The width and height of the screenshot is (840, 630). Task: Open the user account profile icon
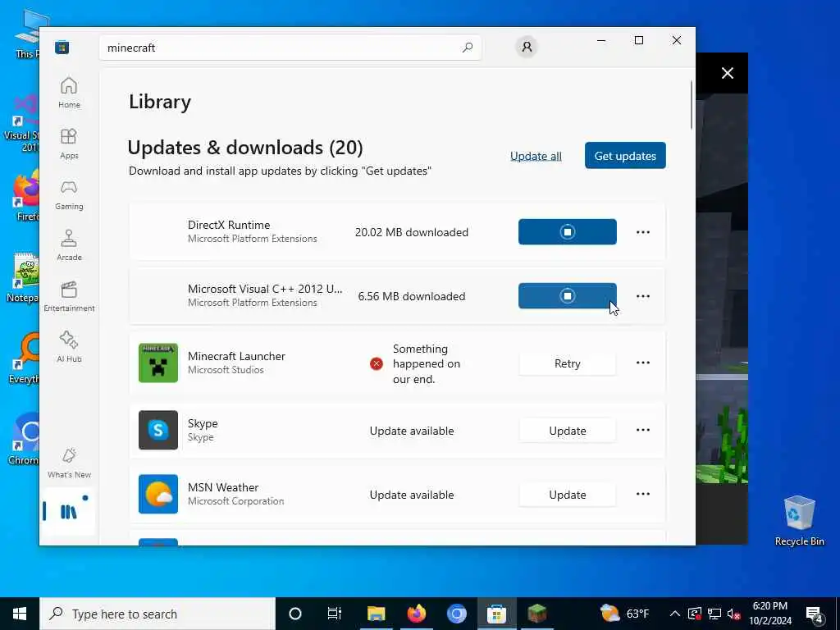[527, 47]
